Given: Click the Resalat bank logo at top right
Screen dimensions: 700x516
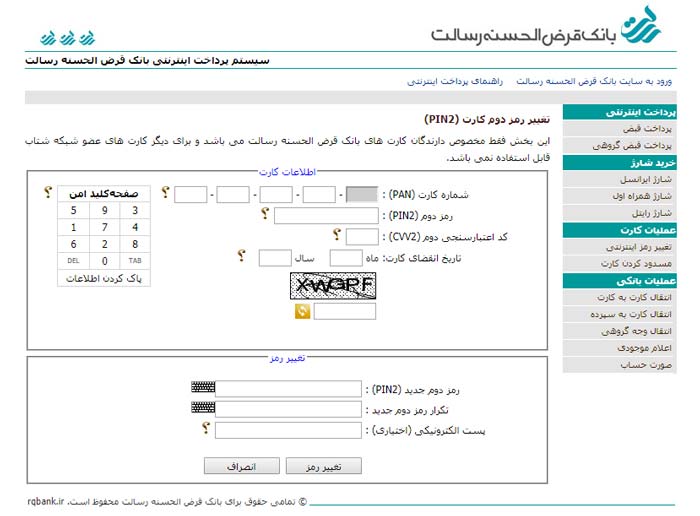Looking at the screenshot, I should coord(546,27).
